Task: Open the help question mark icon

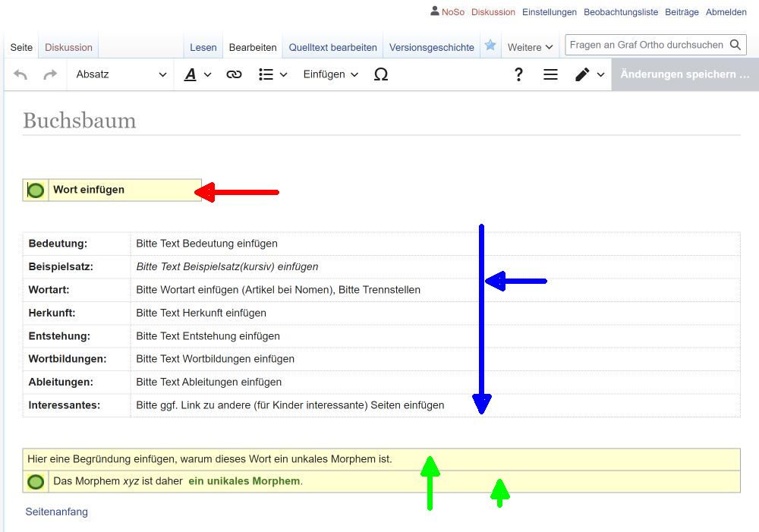Action: point(518,74)
